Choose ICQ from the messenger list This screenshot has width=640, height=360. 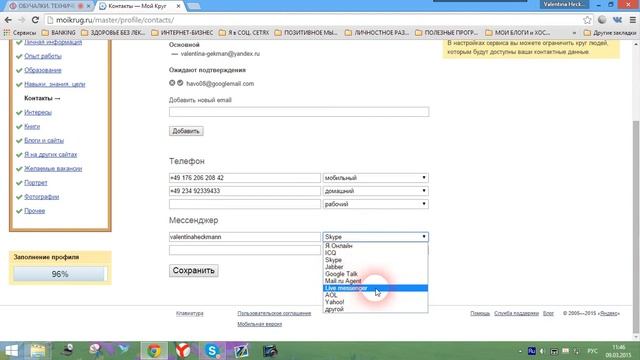pyautogui.click(x=376, y=253)
